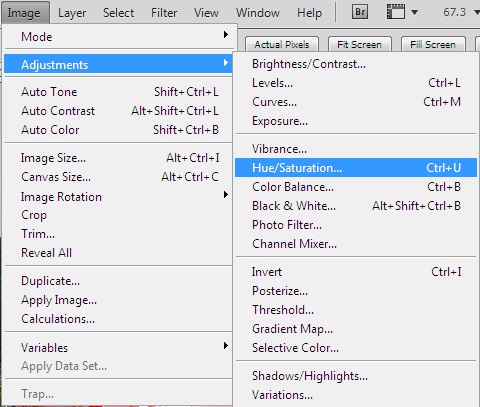Launch Adobe Bridge via Br icon

[x=360, y=12]
